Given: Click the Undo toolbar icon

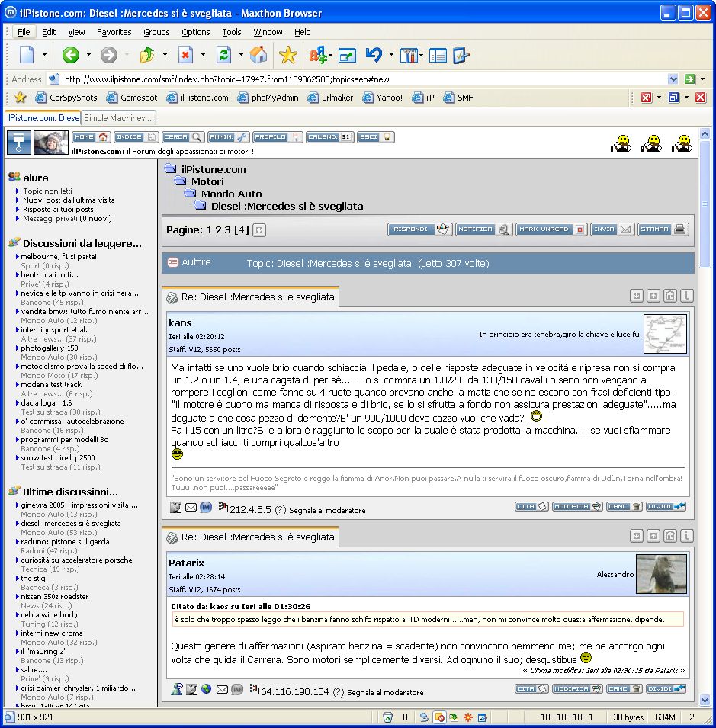Looking at the screenshot, I should [x=374, y=55].
